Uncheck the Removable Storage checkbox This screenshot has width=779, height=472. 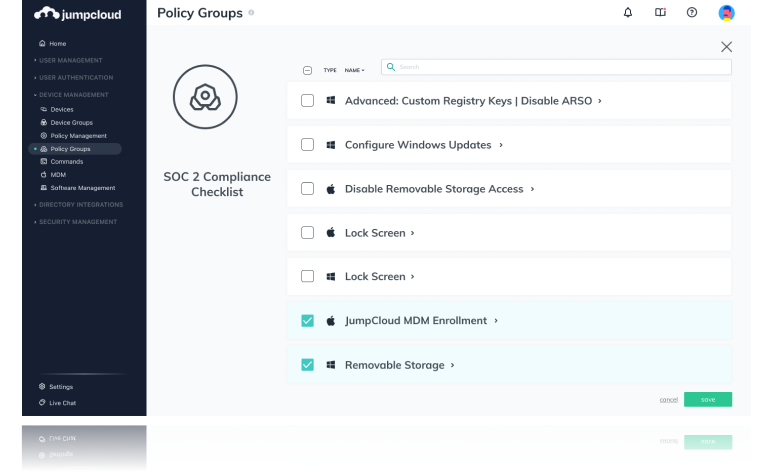[x=307, y=365]
